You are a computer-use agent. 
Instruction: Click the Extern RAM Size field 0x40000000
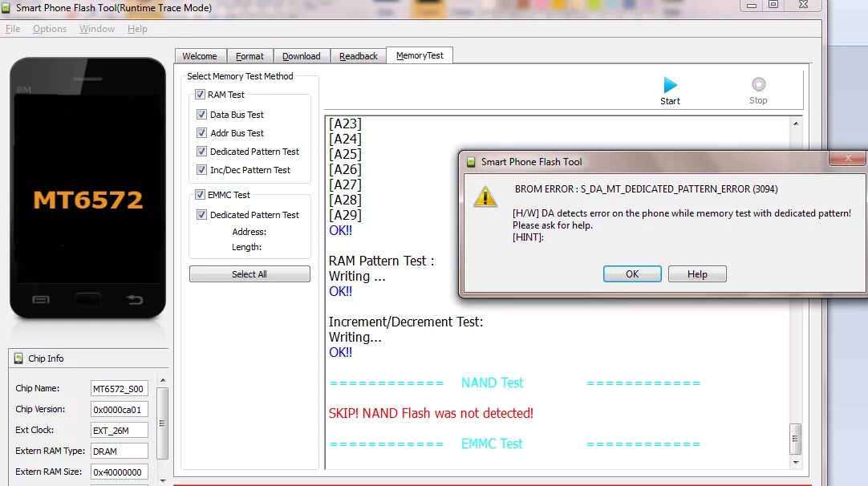(x=119, y=472)
